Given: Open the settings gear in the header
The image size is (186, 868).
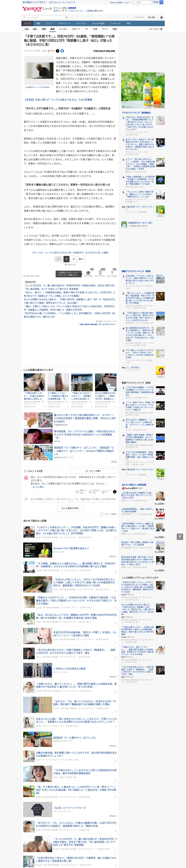Looking at the screenshot, I should pos(161,18).
